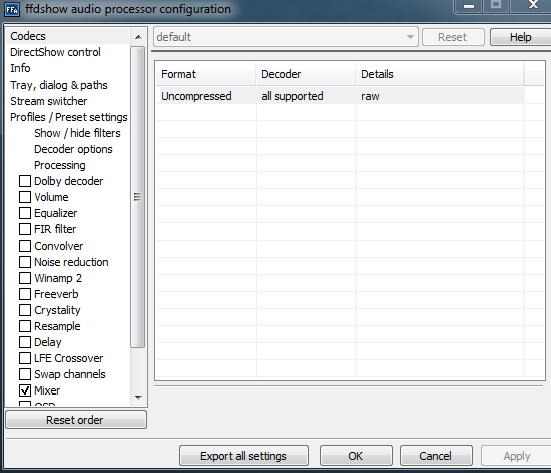Confirm with the OK button
551x473 pixels.
(x=356, y=456)
